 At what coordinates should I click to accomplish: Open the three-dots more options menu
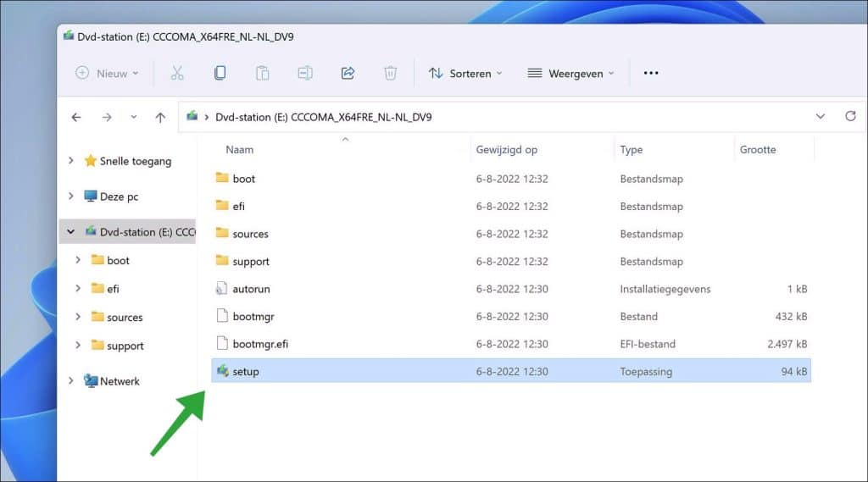point(651,73)
